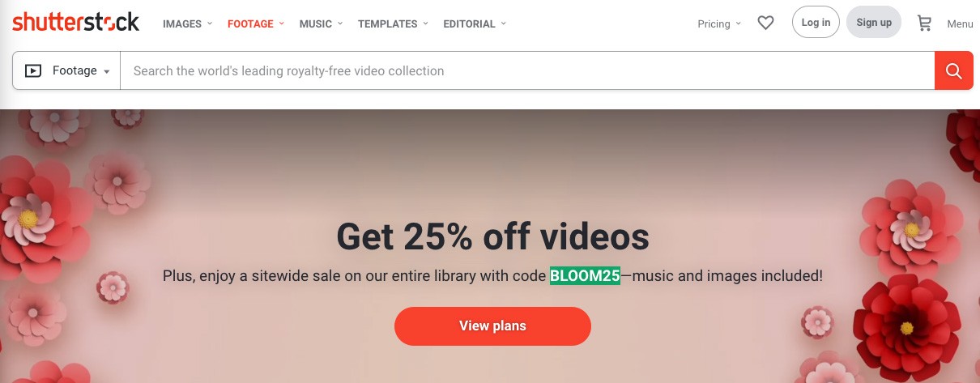Viewport: 980px width, 383px height.
Task: Expand the Images menu chevron
Action: click(210, 23)
